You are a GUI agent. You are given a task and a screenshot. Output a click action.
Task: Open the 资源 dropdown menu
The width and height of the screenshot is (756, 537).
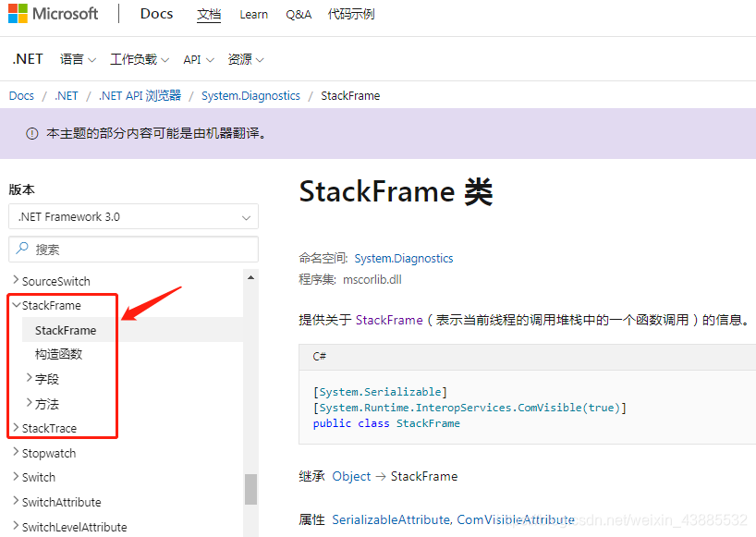point(246,58)
